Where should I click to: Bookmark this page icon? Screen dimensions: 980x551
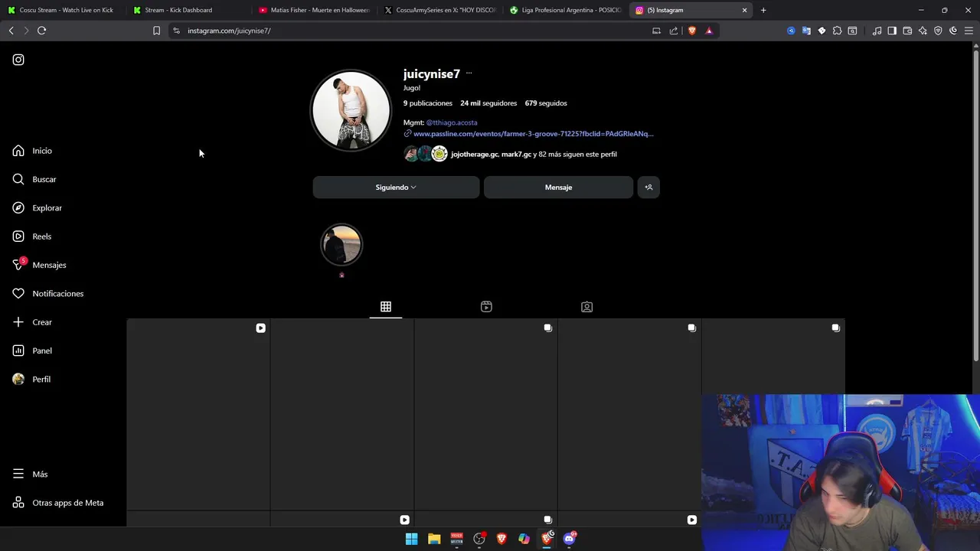(156, 31)
